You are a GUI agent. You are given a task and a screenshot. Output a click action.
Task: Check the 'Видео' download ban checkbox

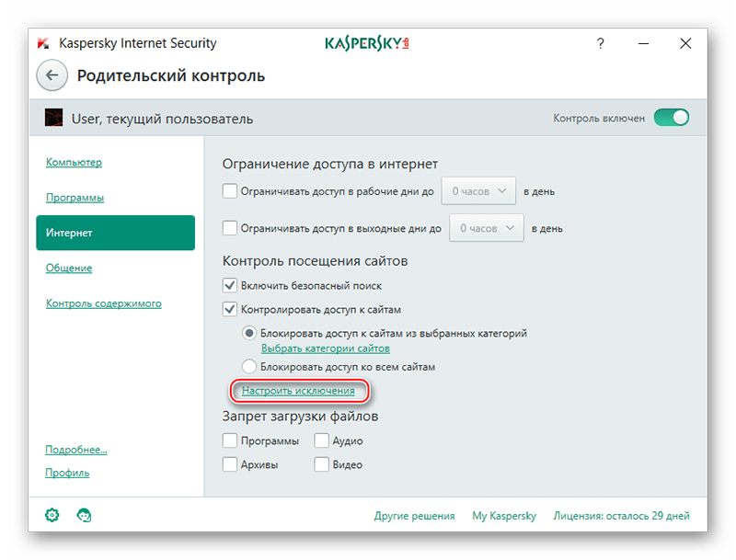click(x=321, y=464)
